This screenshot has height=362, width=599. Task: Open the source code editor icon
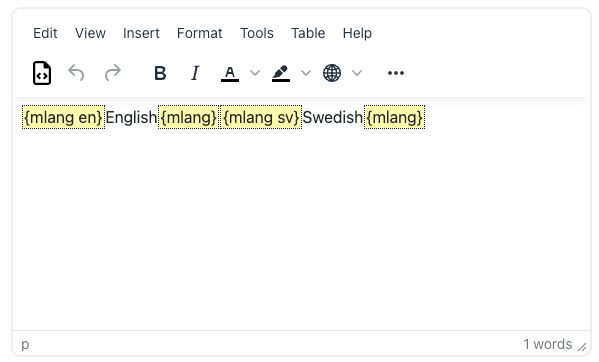42,73
